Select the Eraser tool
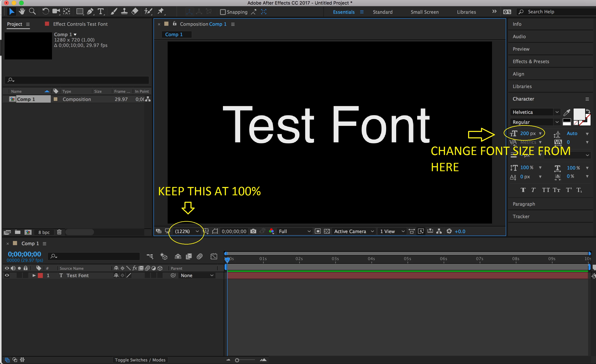This screenshot has height=364, width=596. tap(135, 11)
